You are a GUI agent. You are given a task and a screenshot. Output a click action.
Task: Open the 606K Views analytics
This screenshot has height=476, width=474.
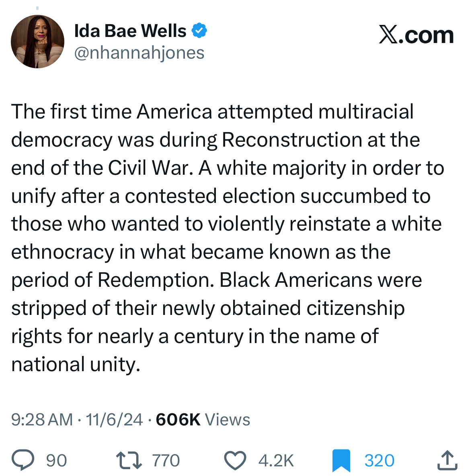[203, 420]
